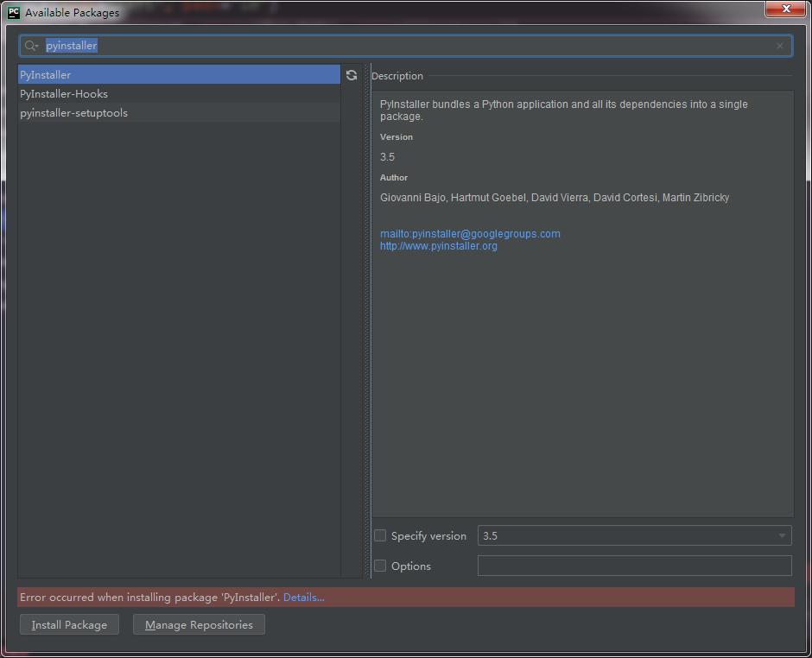Image resolution: width=812 pixels, height=658 pixels.
Task: Click the Author heading in description
Action: click(394, 177)
